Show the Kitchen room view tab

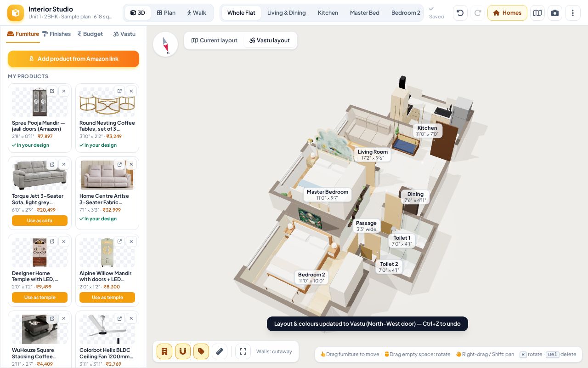click(328, 13)
